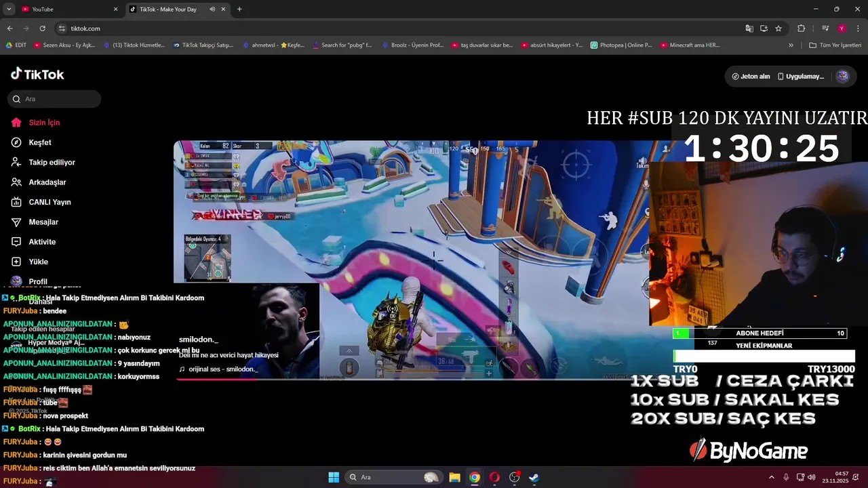The image size is (868, 488).
Task: Click the smilodon._ username on video
Action: pyautogui.click(x=198, y=340)
